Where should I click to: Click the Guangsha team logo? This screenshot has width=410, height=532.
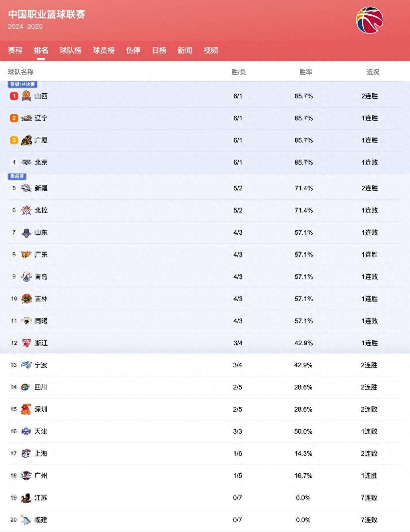[x=26, y=140]
